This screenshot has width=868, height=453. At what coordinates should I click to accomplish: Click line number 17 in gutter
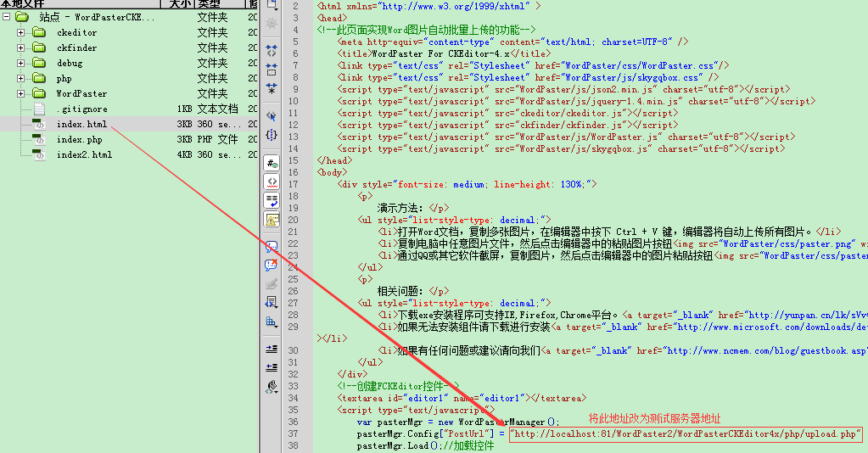tap(293, 184)
